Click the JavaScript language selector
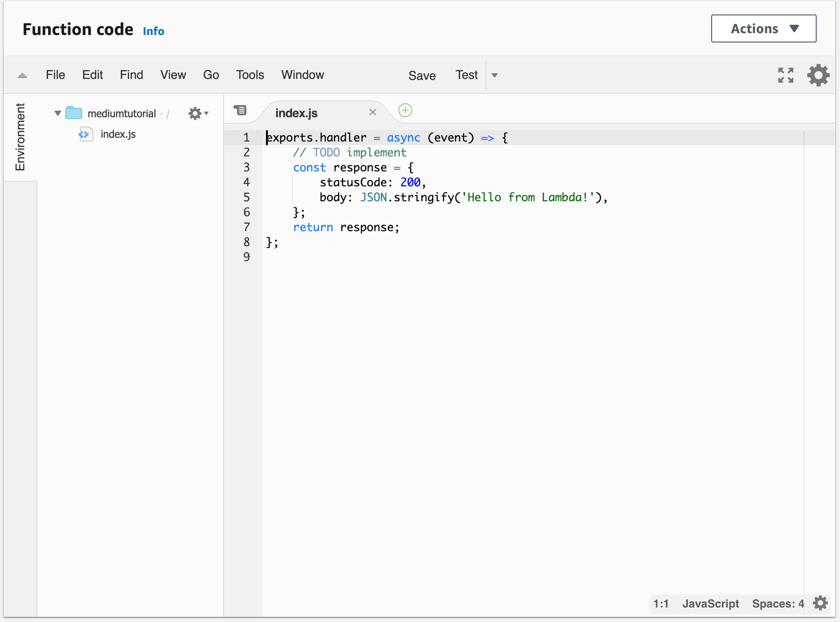Screen dimensions: 840x622 click(710, 604)
